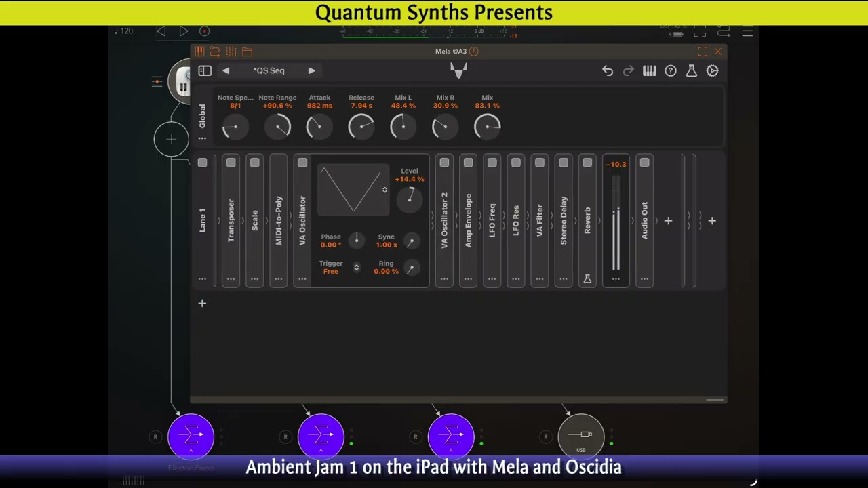Click the Mela logo in toolbar
Screen dimensions: 868x488
click(x=459, y=70)
